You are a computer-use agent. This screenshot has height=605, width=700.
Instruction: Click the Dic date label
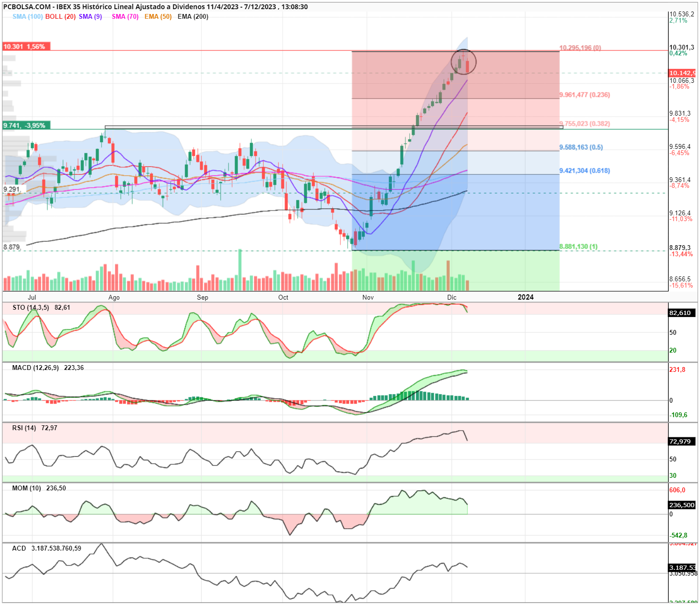452,297
